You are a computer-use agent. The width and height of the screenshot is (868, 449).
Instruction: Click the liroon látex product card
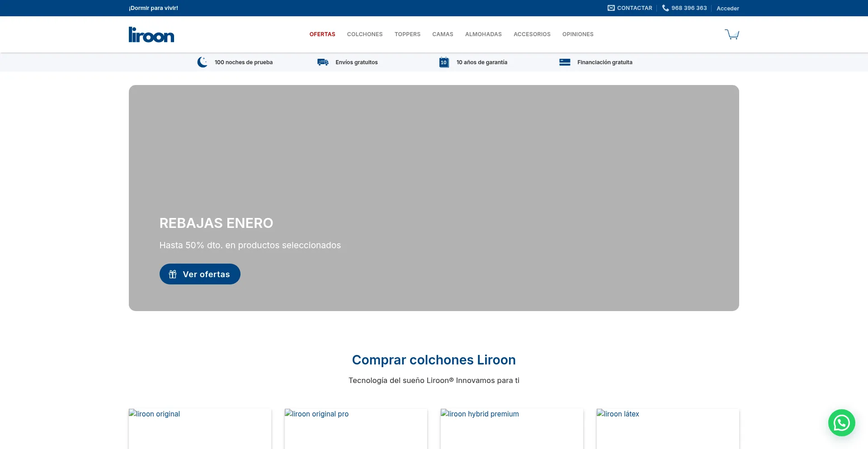click(x=668, y=429)
